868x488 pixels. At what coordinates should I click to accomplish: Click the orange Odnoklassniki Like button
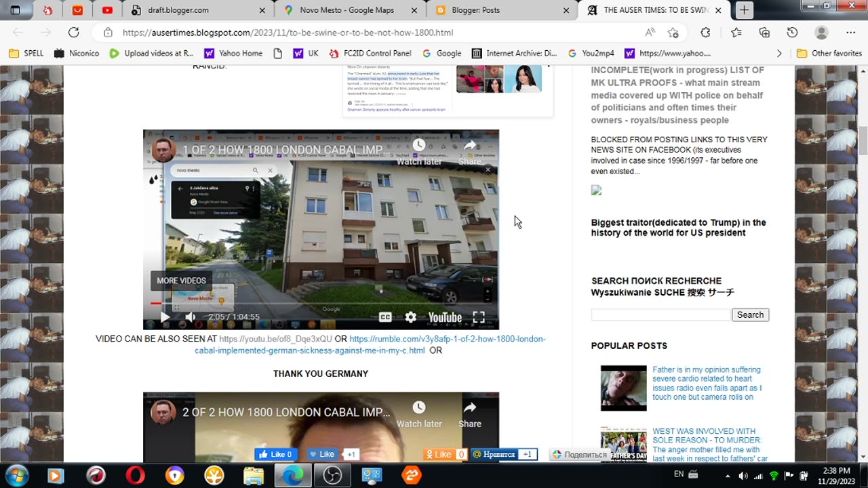pos(439,454)
